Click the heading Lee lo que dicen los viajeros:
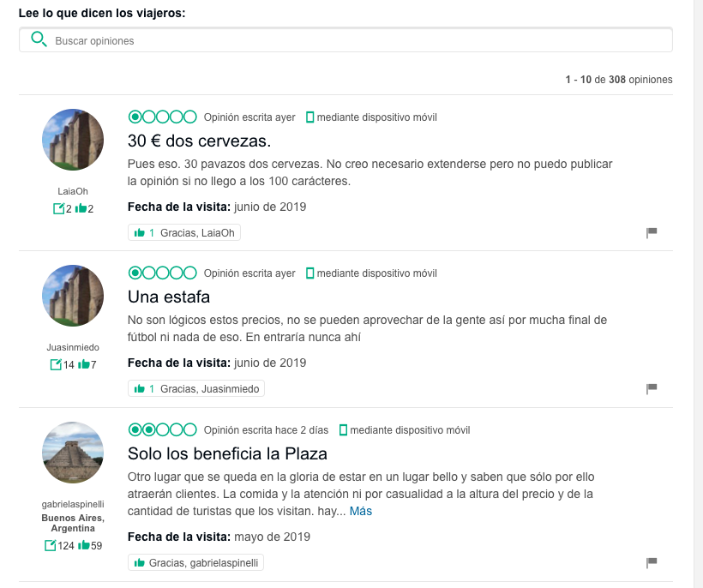 click(102, 14)
